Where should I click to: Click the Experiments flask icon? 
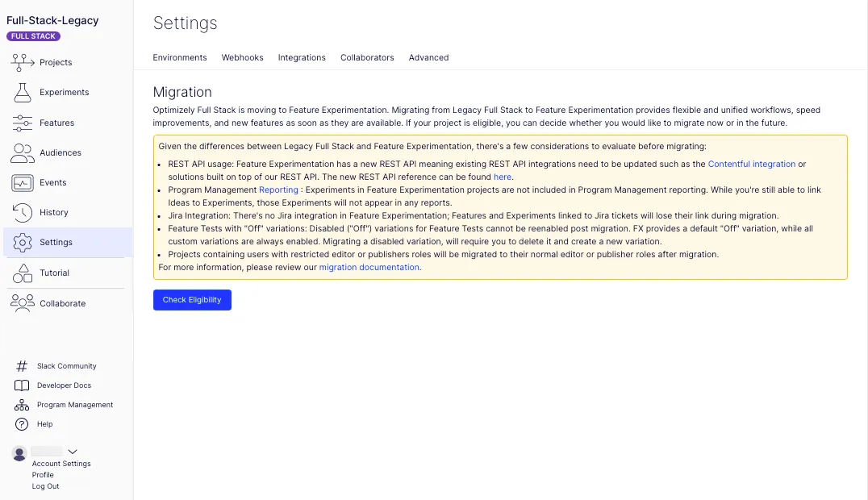pyautogui.click(x=22, y=93)
